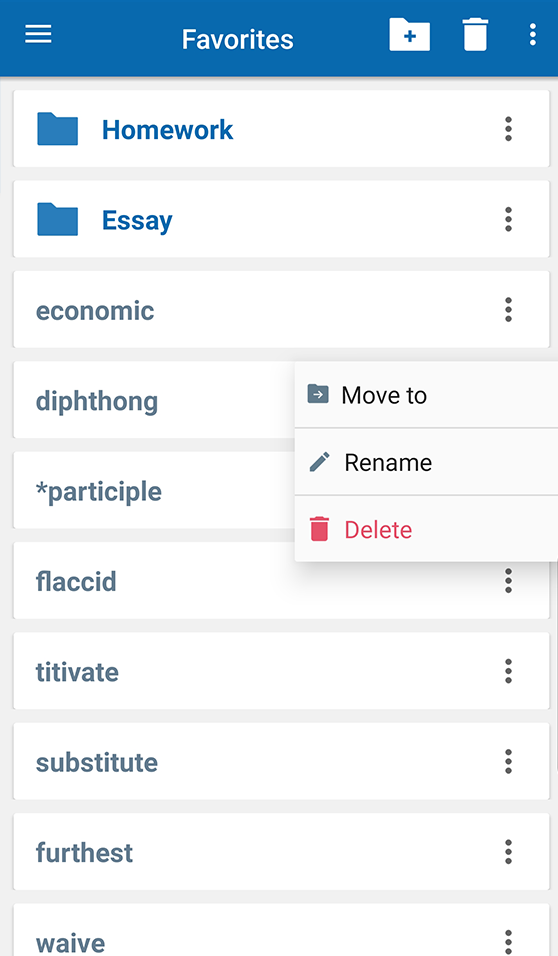Click the red trash icon beside Delete
Viewport: 558px width, 956px height.
319,529
